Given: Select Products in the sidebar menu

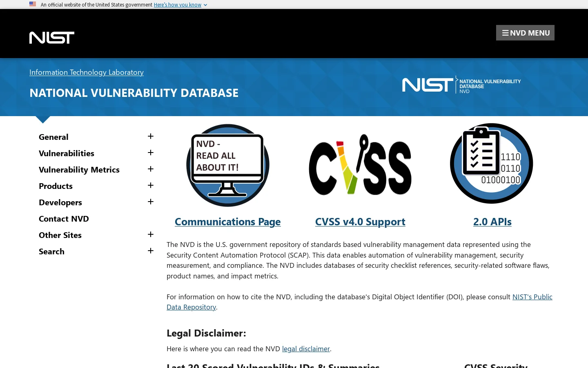Looking at the screenshot, I should point(56,186).
